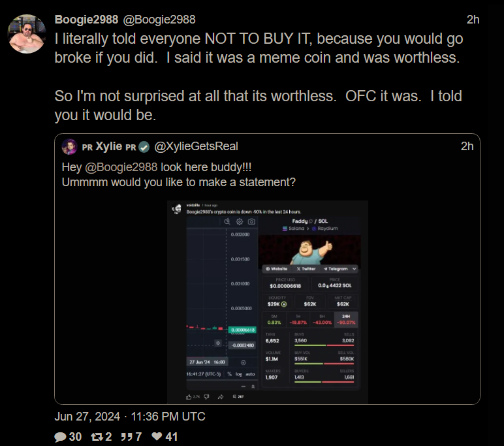Click the retweet arrows icon

click(97, 437)
